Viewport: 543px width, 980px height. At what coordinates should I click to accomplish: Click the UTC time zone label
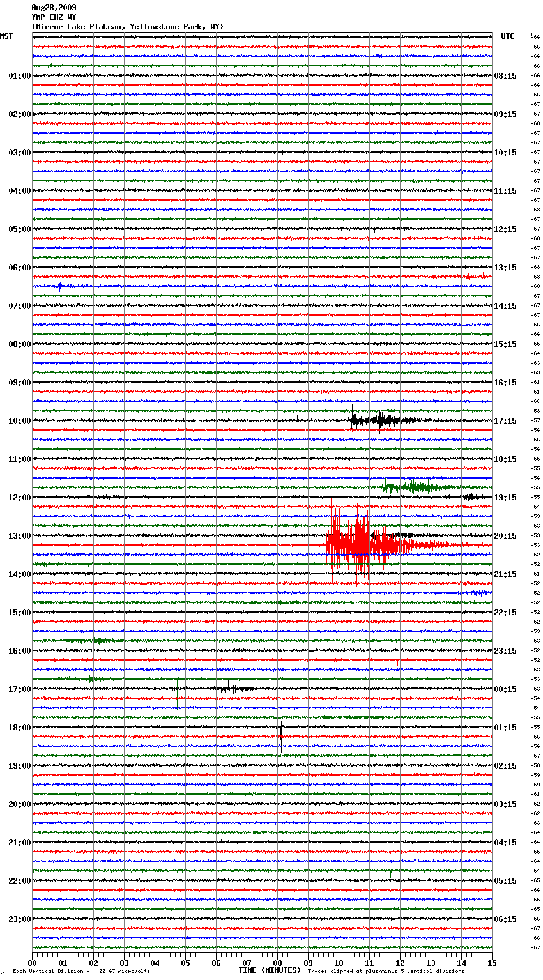click(x=507, y=36)
